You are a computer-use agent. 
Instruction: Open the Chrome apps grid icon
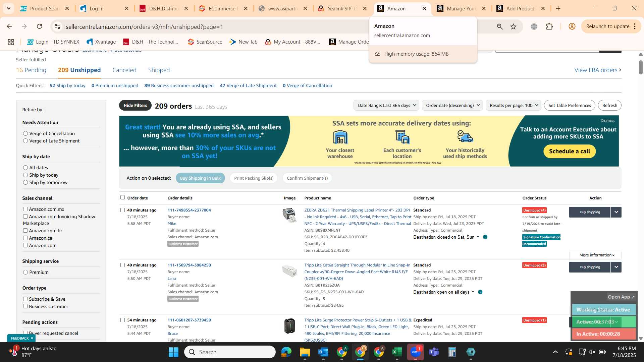coord(11,42)
